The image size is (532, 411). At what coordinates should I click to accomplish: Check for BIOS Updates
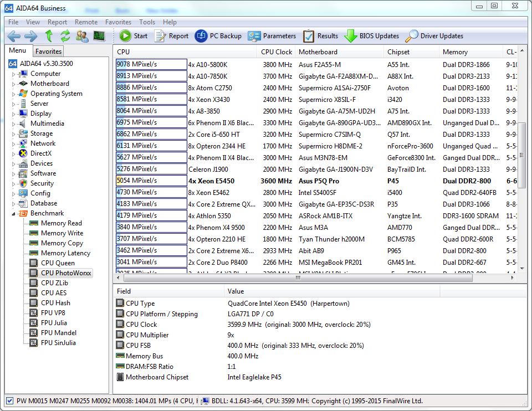tap(372, 36)
